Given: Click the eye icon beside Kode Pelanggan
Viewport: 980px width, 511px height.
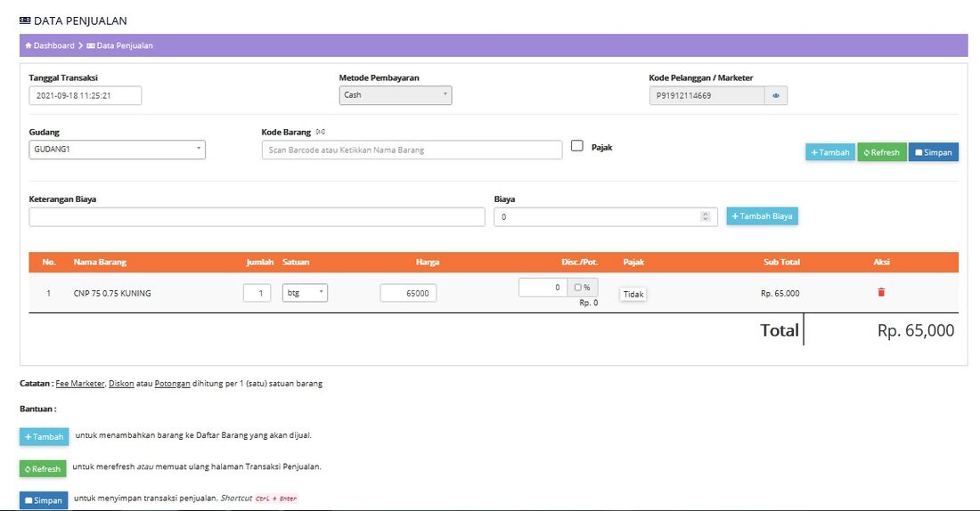Looking at the screenshot, I should (776, 95).
